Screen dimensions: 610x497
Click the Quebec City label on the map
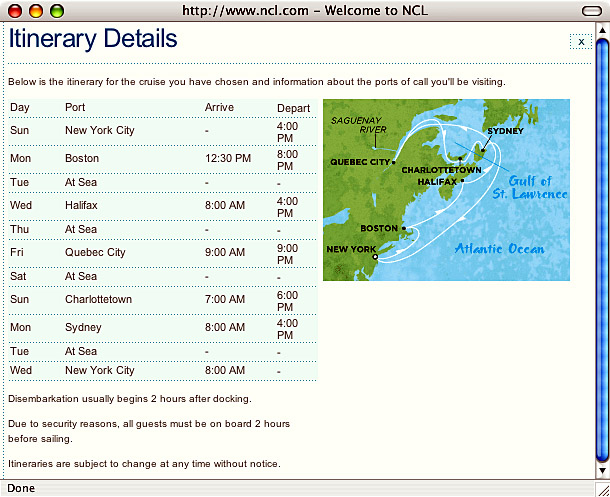point(361,161)
